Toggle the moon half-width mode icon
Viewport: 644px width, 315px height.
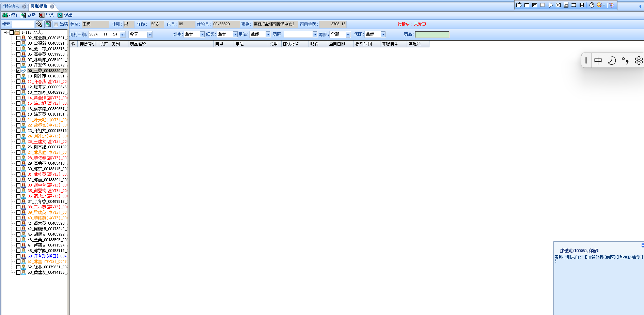612,61
